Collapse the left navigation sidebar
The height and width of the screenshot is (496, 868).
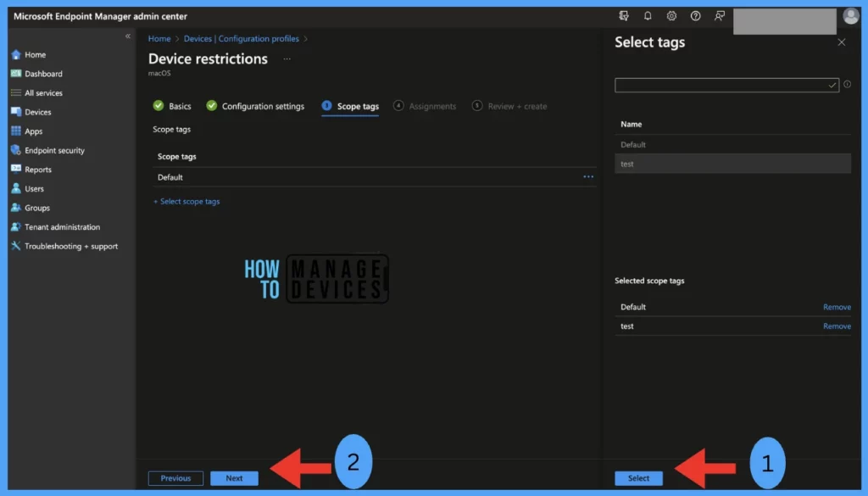click(x=128, y=36)
